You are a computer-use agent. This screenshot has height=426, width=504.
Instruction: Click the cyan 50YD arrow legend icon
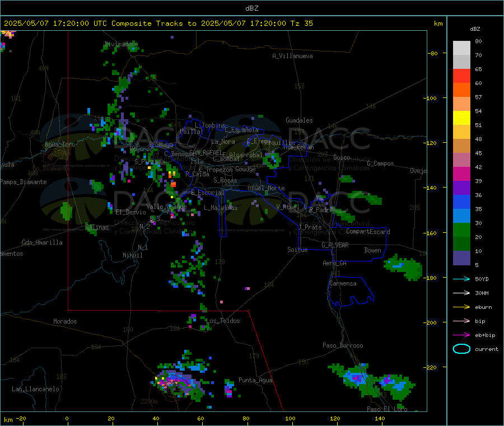[461, 279]
